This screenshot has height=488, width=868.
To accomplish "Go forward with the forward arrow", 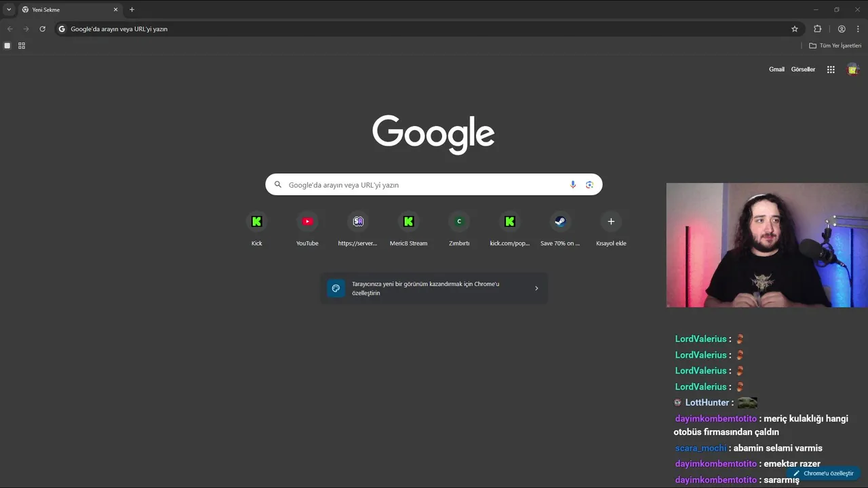I will pyautogui.click(x=26, y=29).
